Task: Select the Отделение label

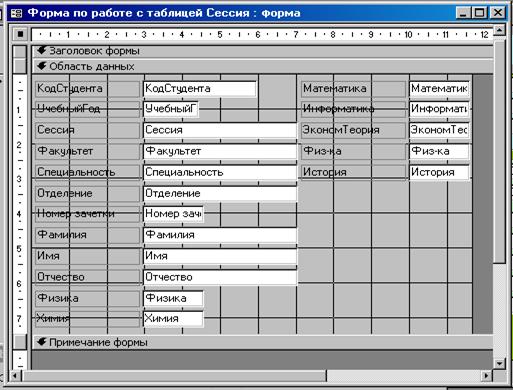Action: [x=88, y=194]
